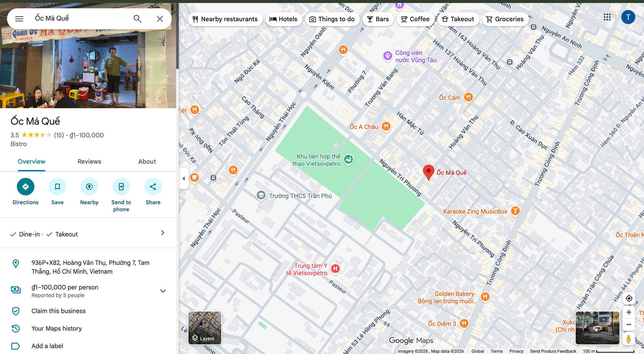The image size is (644, 354).
Task: Open the Street View preview thumbnail
Action: click(x=597, y=328)
